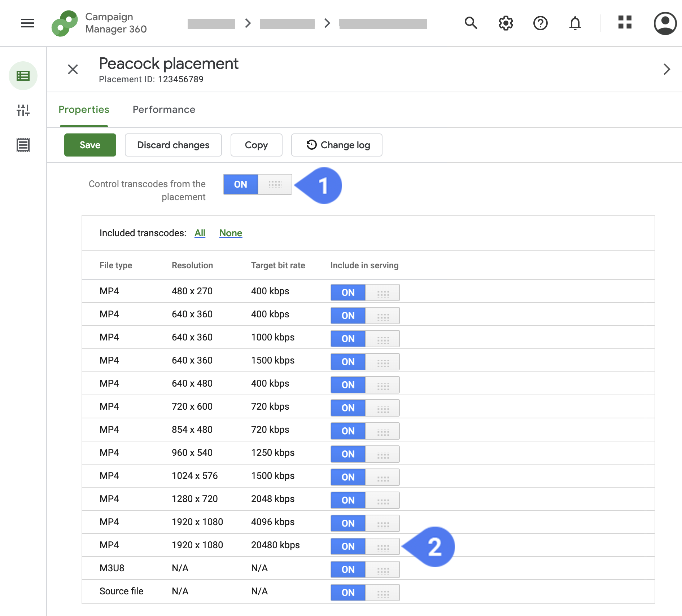The width and height of the screenshot is (682, 616).
Task: Select the Source file row label
Action: (122, 591)
